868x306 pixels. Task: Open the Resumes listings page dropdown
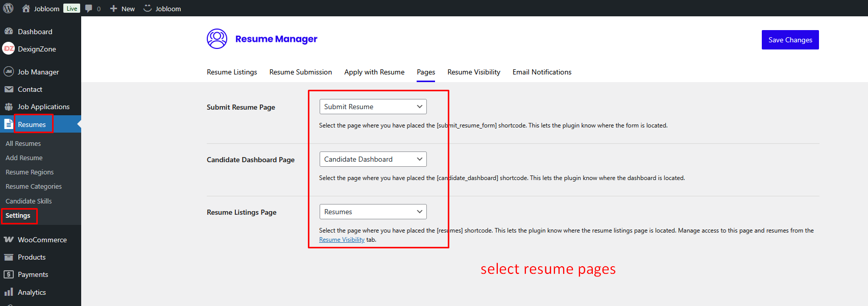(373, 212)
